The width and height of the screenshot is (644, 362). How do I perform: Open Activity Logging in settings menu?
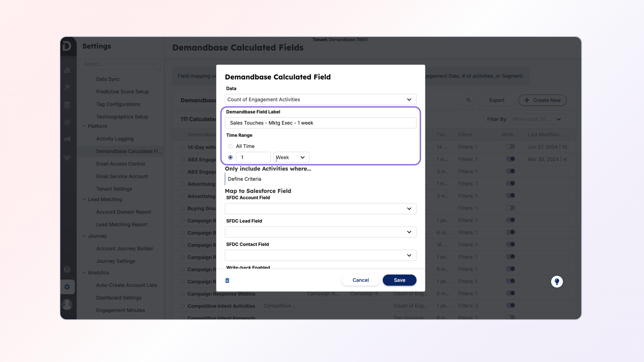tap(115, 139)
